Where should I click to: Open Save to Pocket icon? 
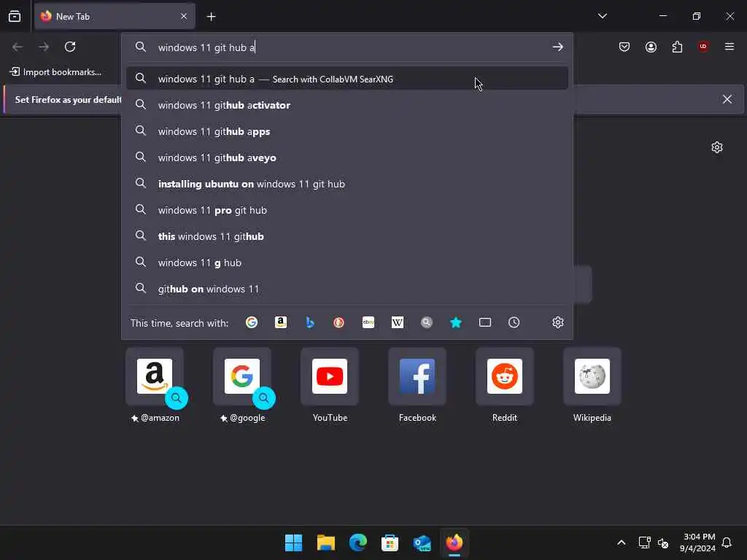pyautogui.click(x=624, y=47)
